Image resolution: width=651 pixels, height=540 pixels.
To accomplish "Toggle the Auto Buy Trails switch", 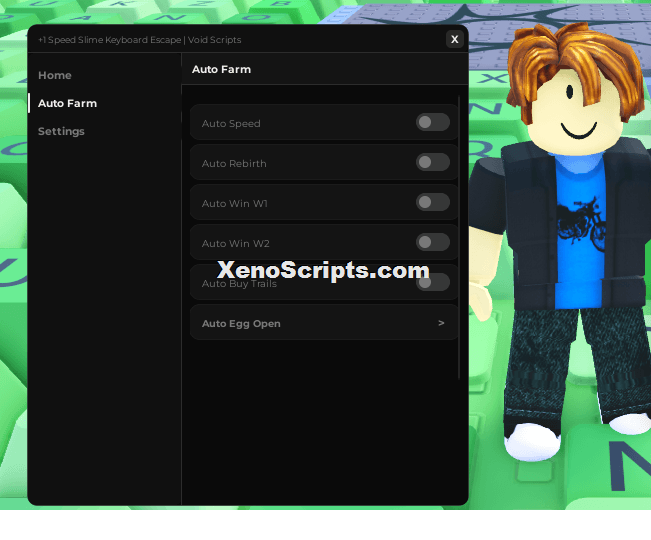I will (433, 282).
